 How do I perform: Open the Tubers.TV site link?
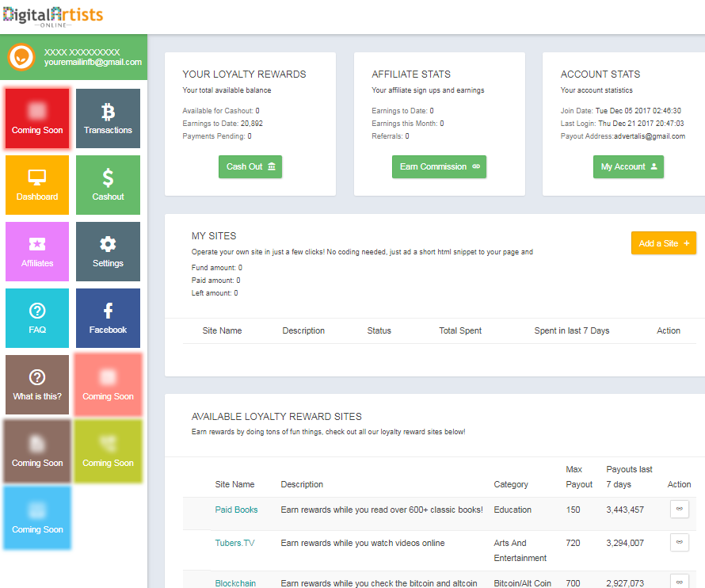pos(234,543)
